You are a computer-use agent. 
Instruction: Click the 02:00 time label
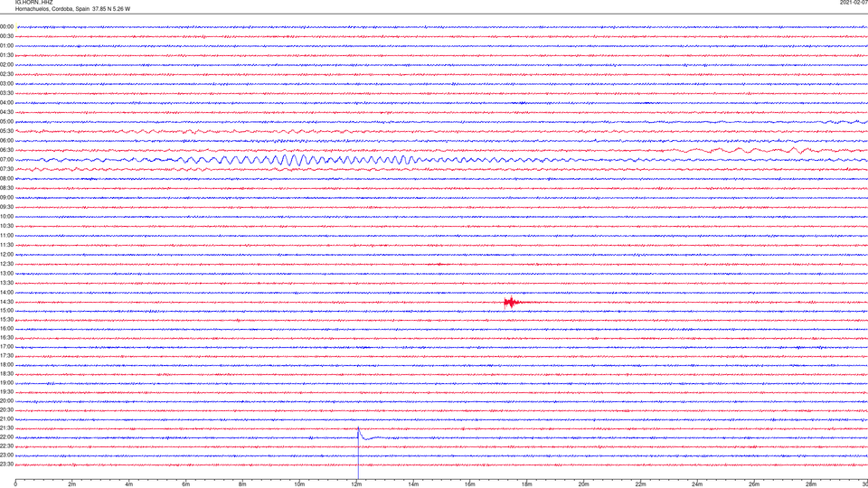[x=6, y=65]
